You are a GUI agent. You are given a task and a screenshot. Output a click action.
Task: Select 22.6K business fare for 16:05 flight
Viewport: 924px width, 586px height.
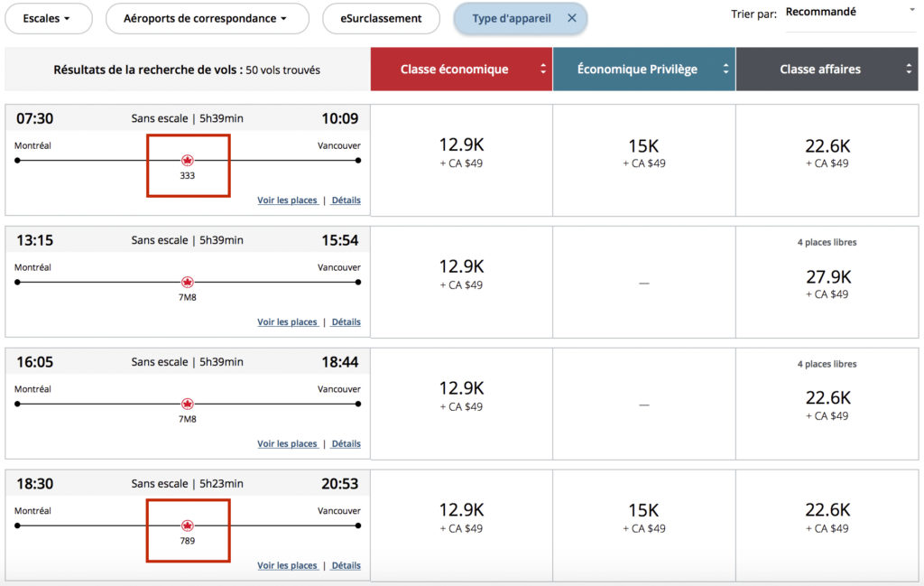point(827,405)
